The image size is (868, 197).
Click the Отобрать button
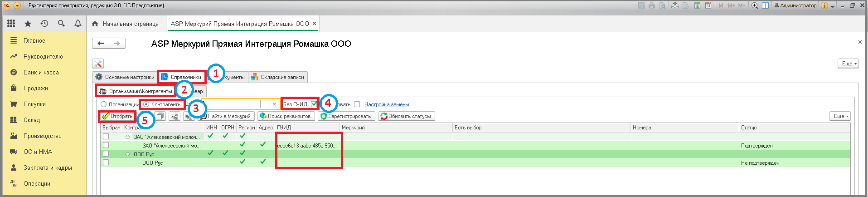117,116
